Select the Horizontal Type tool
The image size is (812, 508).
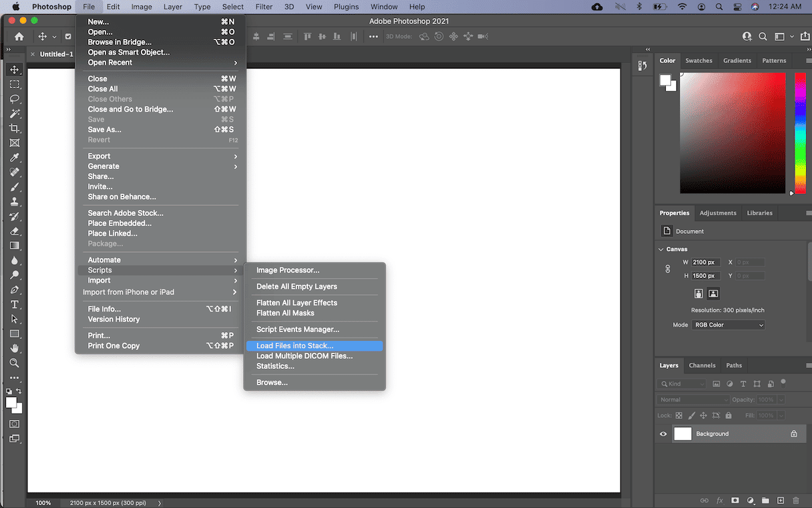click(15, 304)
